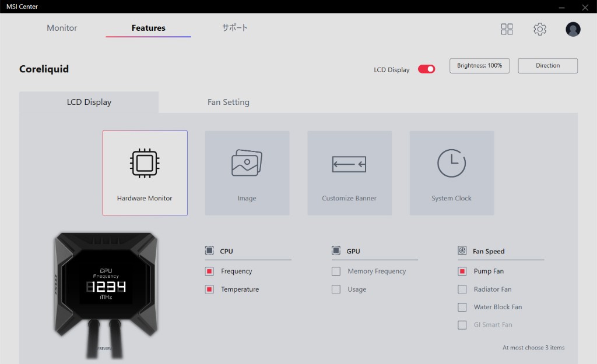This screenshot has width=597, height=364.
Task: Pick the System Clock icon
Action: (x=451, y=163)
